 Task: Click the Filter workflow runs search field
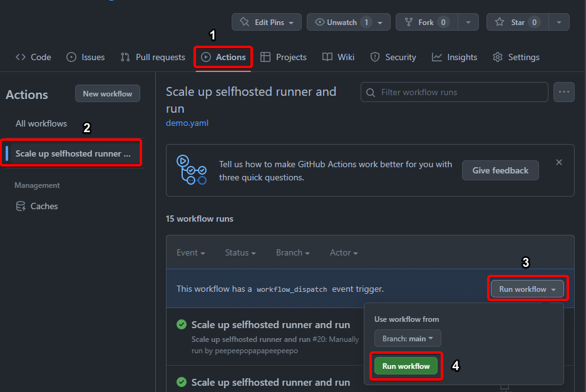pyautogui.click(x=462, y=92)
